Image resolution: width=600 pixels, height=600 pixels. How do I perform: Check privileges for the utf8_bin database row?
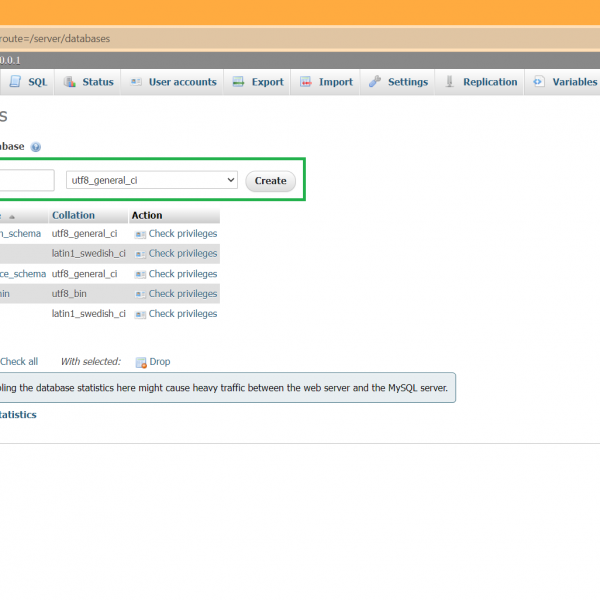(182, 294)
